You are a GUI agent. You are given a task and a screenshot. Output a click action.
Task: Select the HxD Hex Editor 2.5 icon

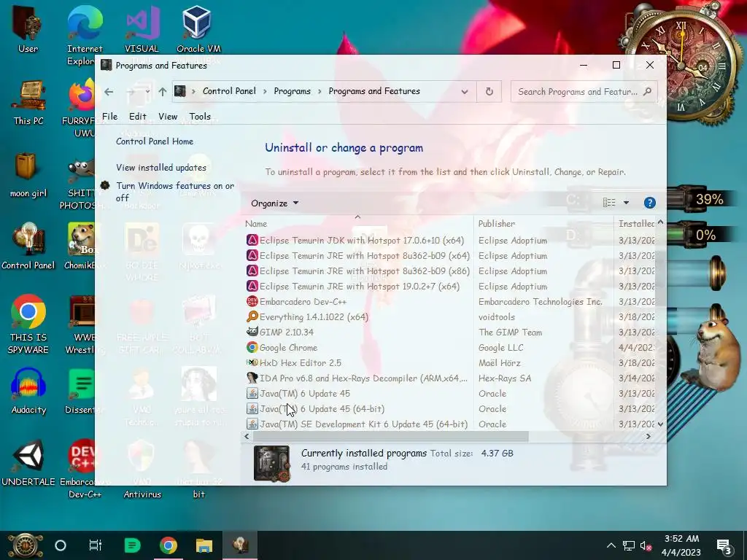252,363
